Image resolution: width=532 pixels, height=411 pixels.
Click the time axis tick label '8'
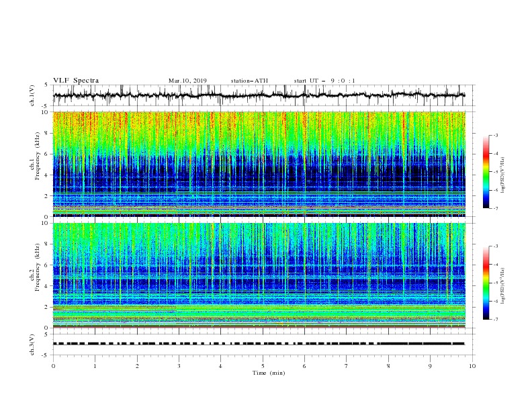[x=388, y=366]
